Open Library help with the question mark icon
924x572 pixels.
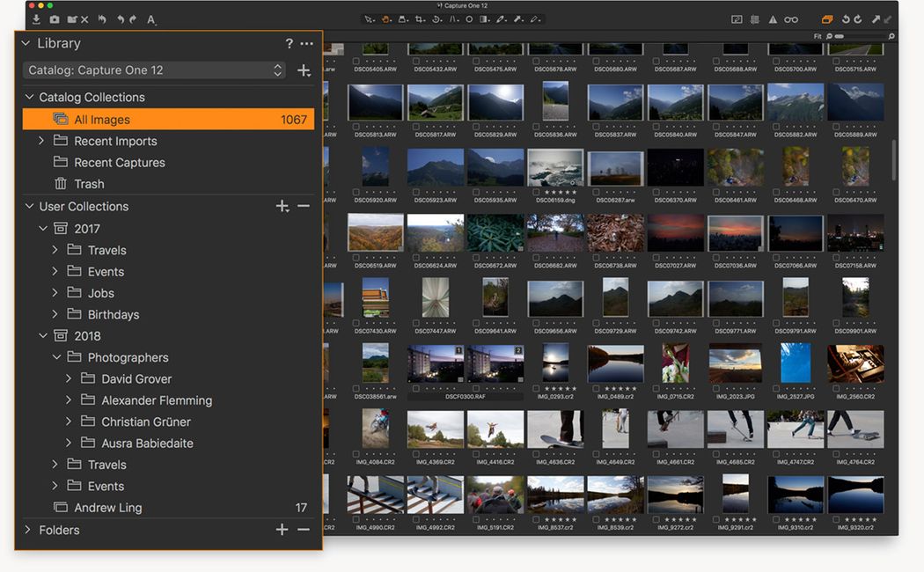point(289,42)
